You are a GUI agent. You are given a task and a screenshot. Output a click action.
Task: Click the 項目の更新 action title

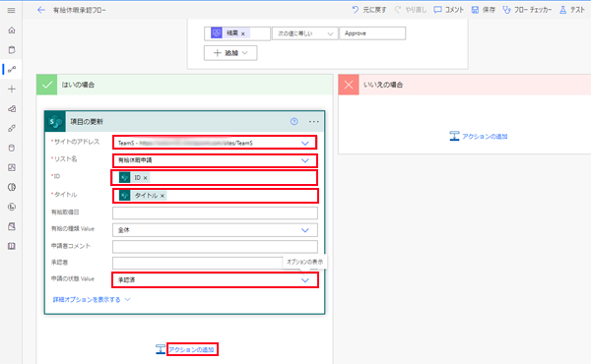pos(87,122)
